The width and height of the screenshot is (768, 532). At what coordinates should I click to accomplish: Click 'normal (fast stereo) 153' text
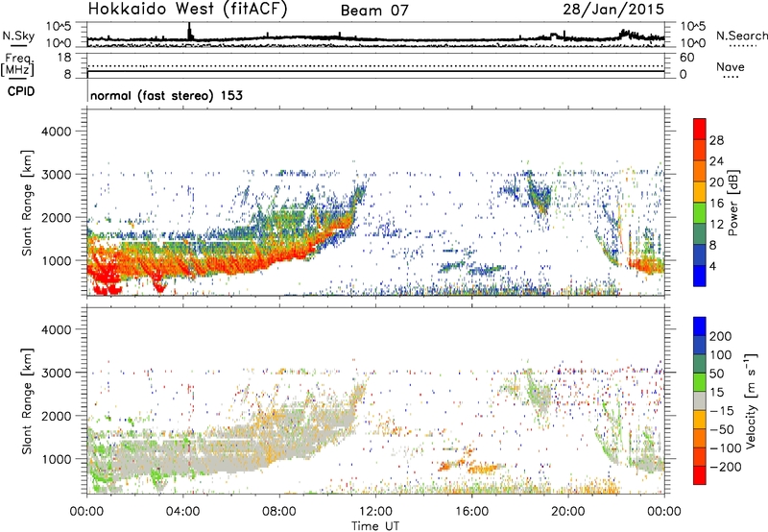click(166, 95)
